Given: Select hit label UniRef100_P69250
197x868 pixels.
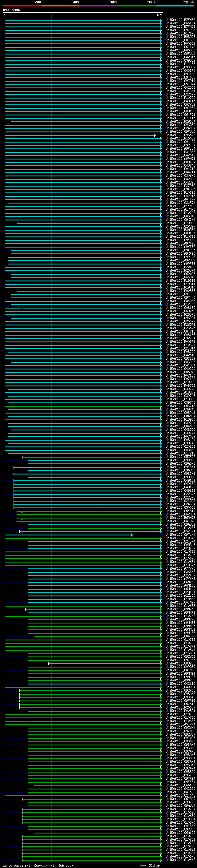Looking at the screenshot, I should (180, 311).
